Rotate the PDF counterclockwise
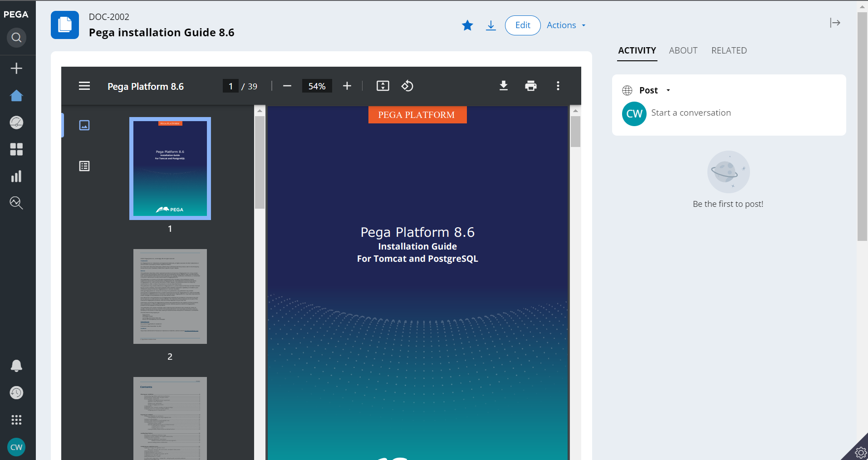The height and width of the screenshot is (460, 868). click(x=407, y=86)
